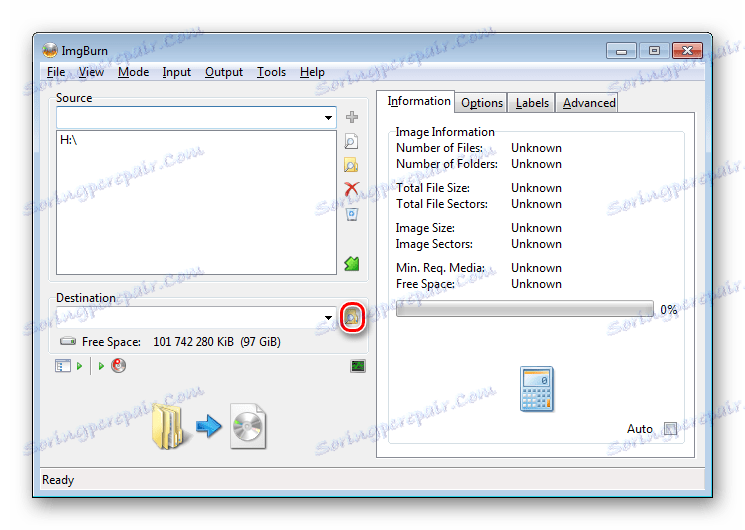Open the Tools menu
This screenshot has width=745, height=530.
(x=271, y=72)
